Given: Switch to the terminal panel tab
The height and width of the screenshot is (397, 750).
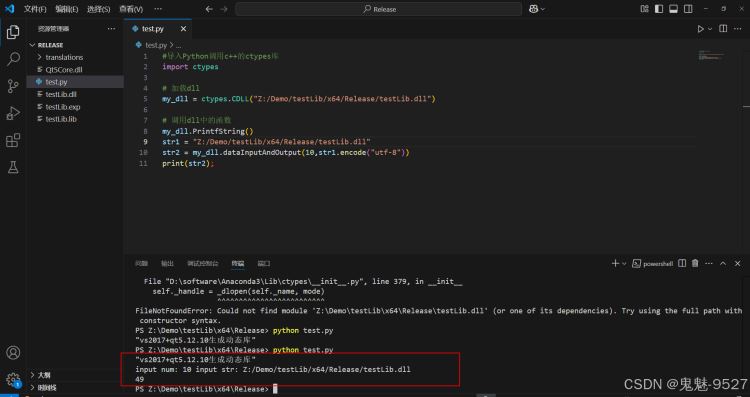Looking at the screenshot, I should [x=238, y=264].
